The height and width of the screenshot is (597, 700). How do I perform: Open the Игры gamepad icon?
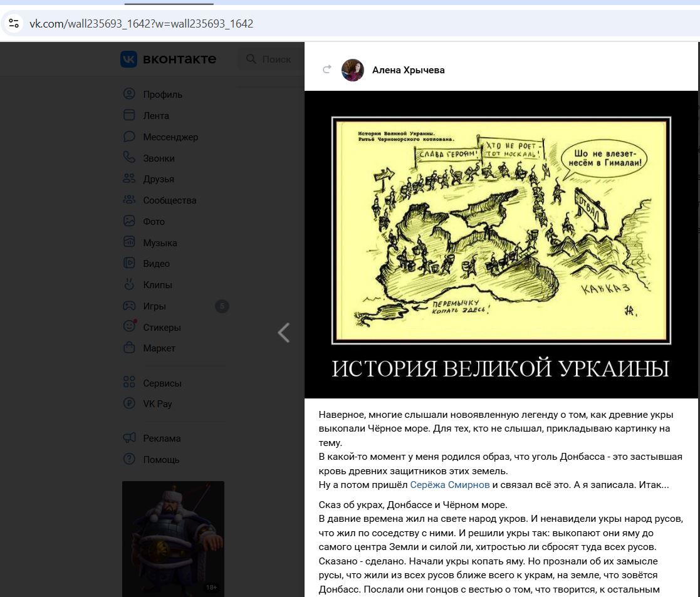129,306
